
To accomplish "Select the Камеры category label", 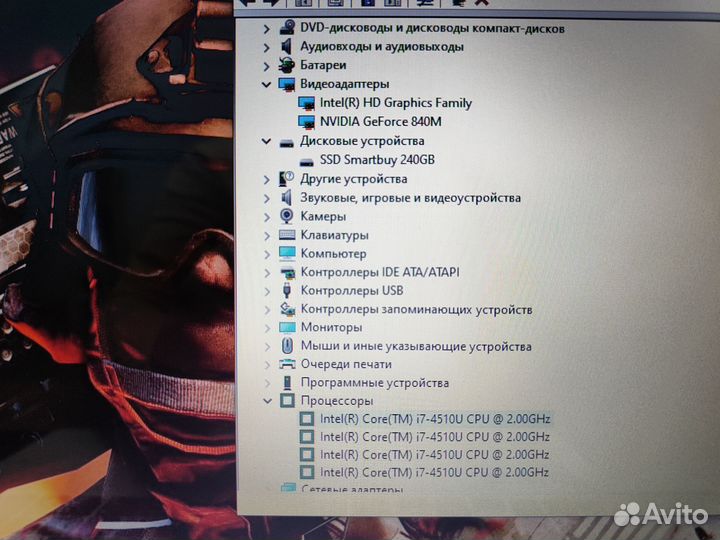I will click(323, 217).
